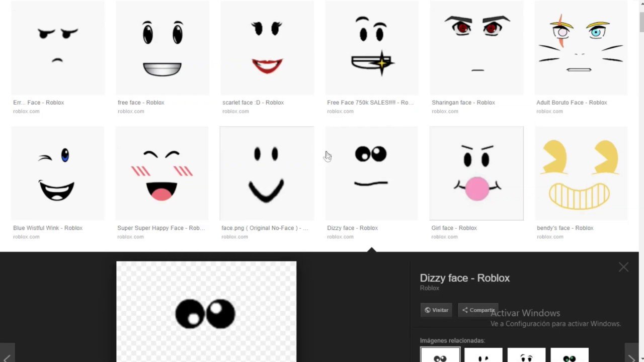Open the Err... Face thumbnail
The height and width of the screenshot is (362, 644).
[x=58, y=48]
